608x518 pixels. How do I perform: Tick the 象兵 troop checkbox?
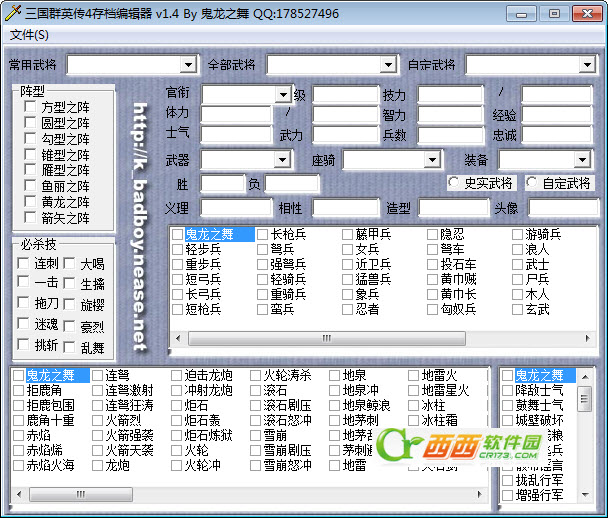(x=347, y=294)
